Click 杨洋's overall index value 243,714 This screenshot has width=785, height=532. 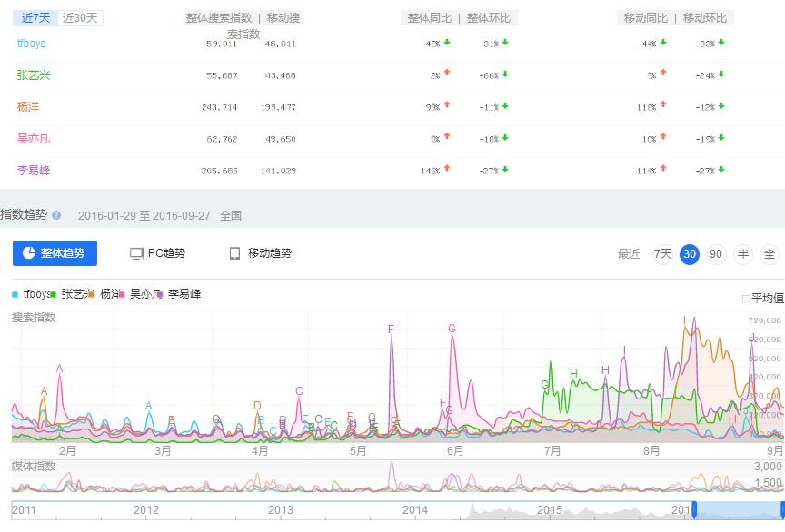tap(220, 107)
